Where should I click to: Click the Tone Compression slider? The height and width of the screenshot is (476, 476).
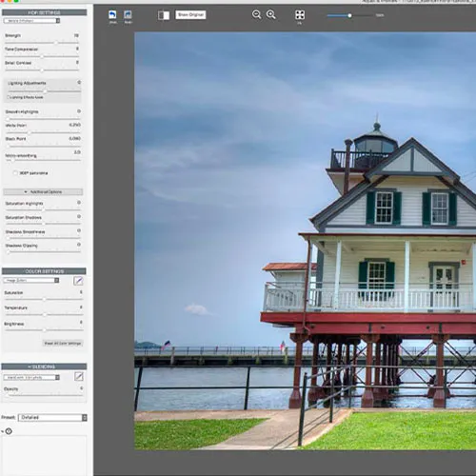tap(42, 56)
